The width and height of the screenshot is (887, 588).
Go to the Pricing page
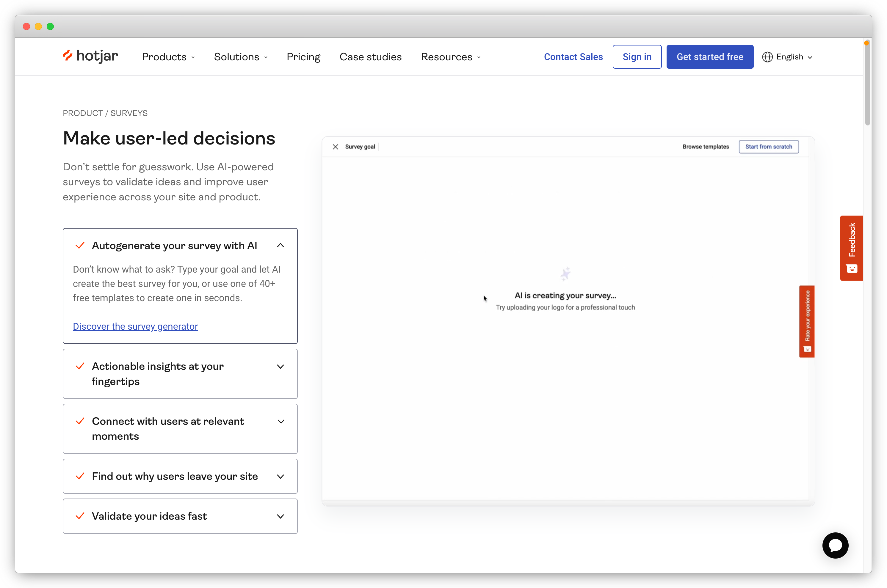303,57
